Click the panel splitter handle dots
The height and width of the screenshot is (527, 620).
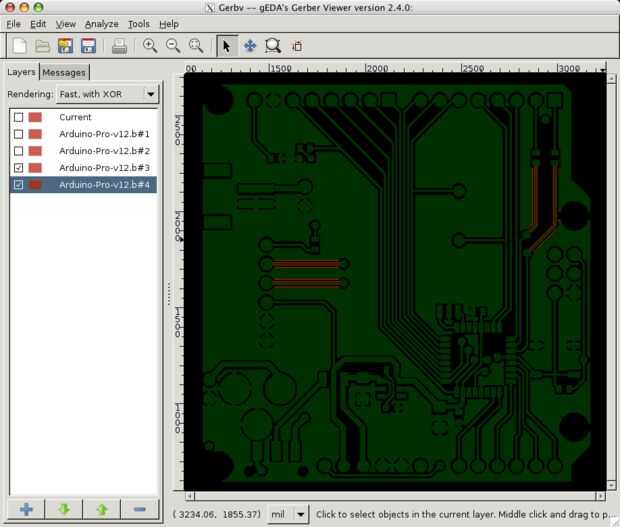point(169,294)
